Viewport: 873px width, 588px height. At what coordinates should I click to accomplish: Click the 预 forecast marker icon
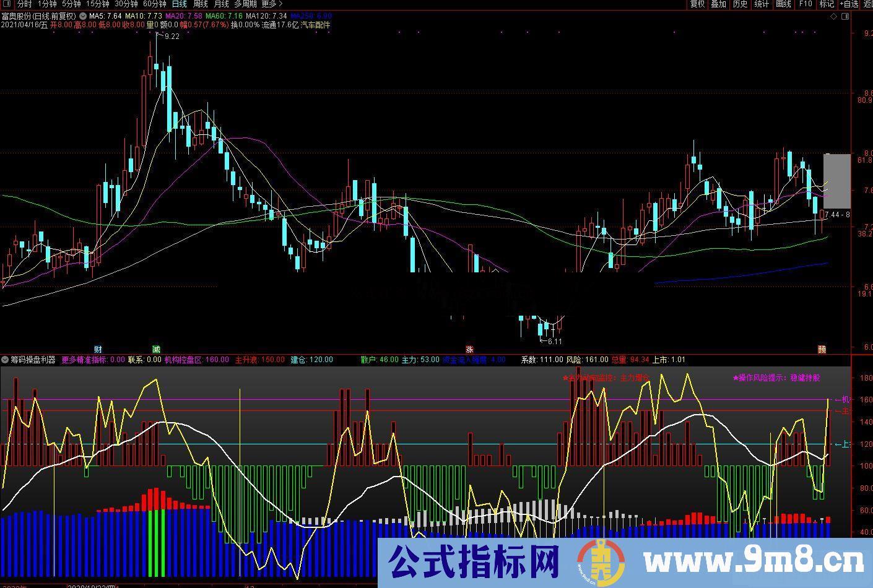pos(822,350)
